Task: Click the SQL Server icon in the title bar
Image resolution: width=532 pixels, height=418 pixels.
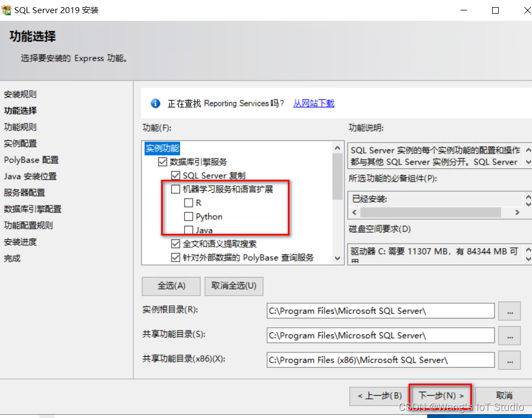Action: tap(8, 9)
